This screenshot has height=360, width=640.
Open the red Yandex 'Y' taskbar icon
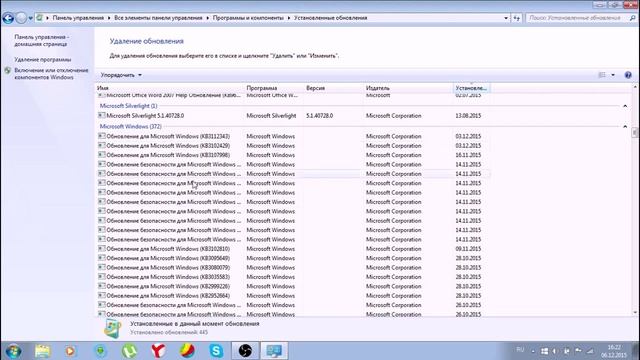coord(158,351)
